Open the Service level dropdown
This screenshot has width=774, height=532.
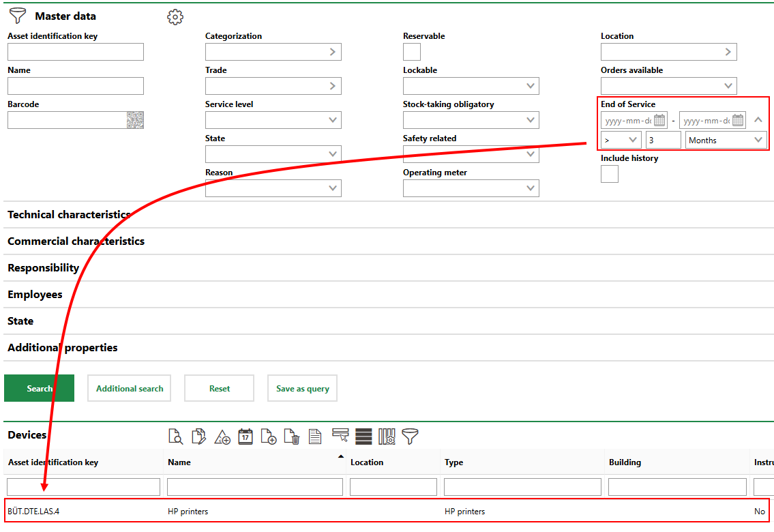tap(273, 120)
